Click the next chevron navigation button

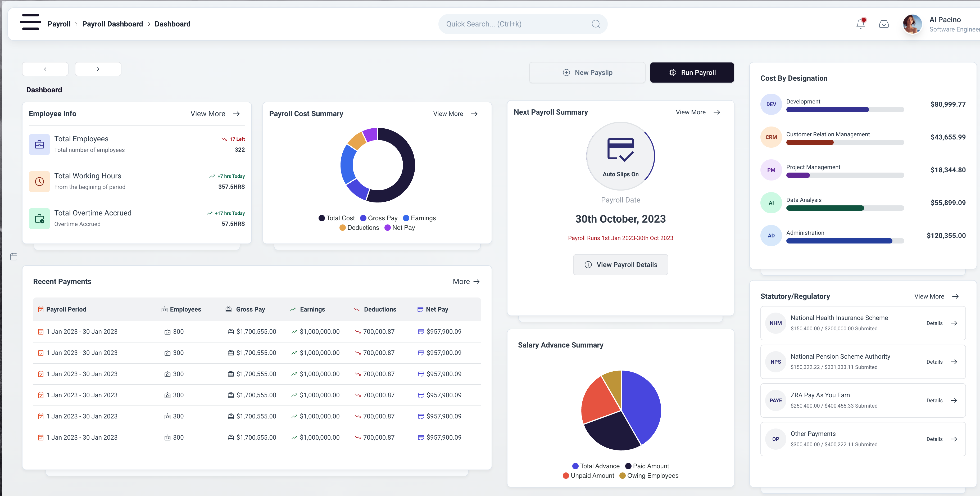98,69
